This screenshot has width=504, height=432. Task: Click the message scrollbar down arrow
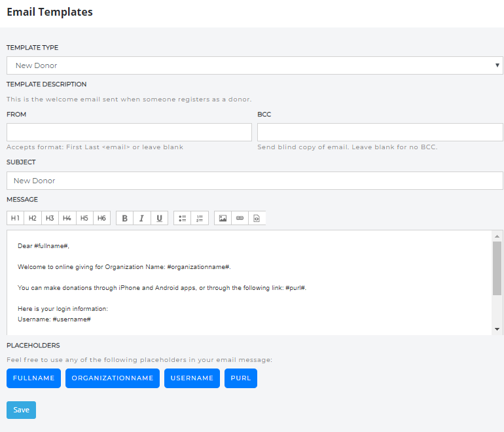497,329
